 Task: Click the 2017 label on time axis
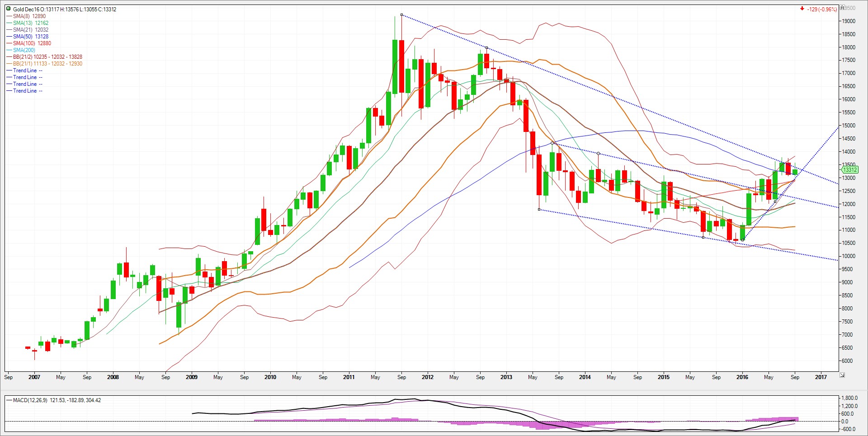(x=821, y=377)
